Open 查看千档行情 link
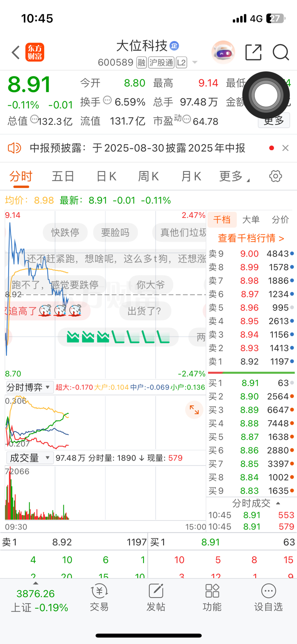This screenshot has width=297, height=644. [251, 238]
